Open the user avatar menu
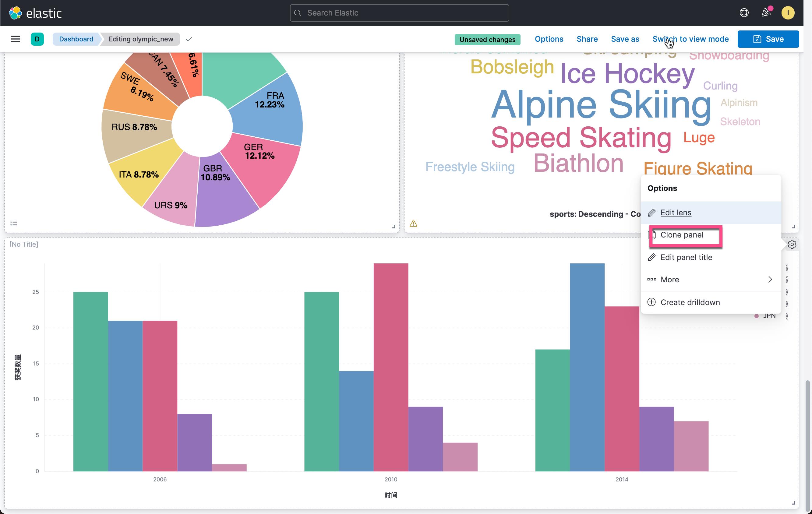This screenshot has height=514, width=812. (788, 13)
